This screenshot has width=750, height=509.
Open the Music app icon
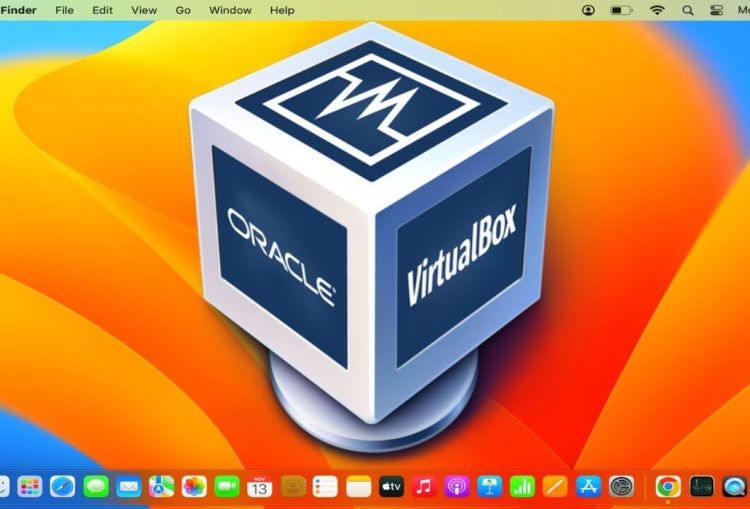click(x=424, y=487)
